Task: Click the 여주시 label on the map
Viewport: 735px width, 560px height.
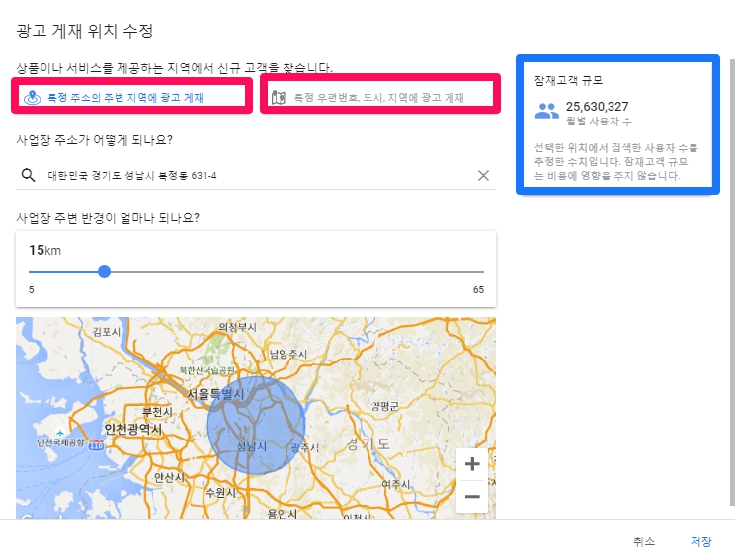Action: 396,484
